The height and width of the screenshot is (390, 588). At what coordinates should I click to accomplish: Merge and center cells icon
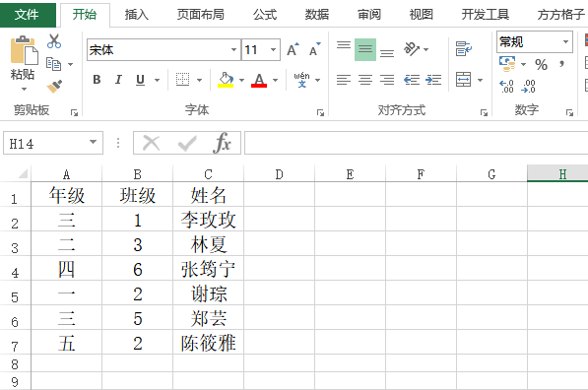coord(464,80)
